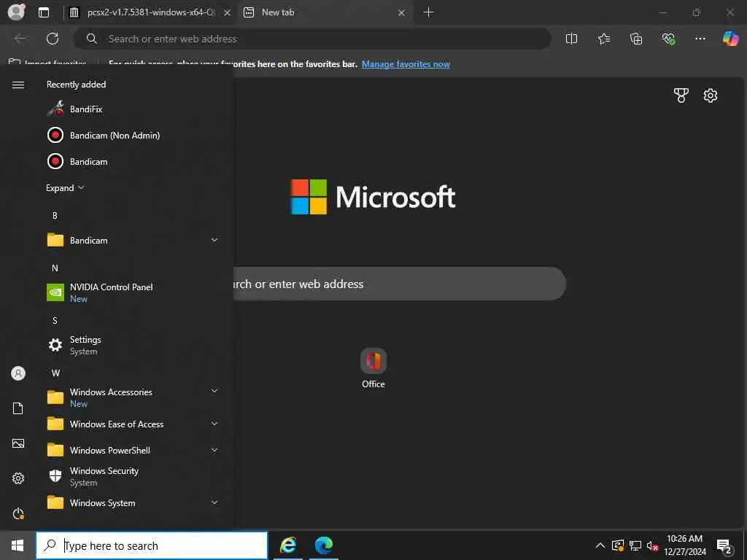Click the Windows Start button

(x=18, y=545)
